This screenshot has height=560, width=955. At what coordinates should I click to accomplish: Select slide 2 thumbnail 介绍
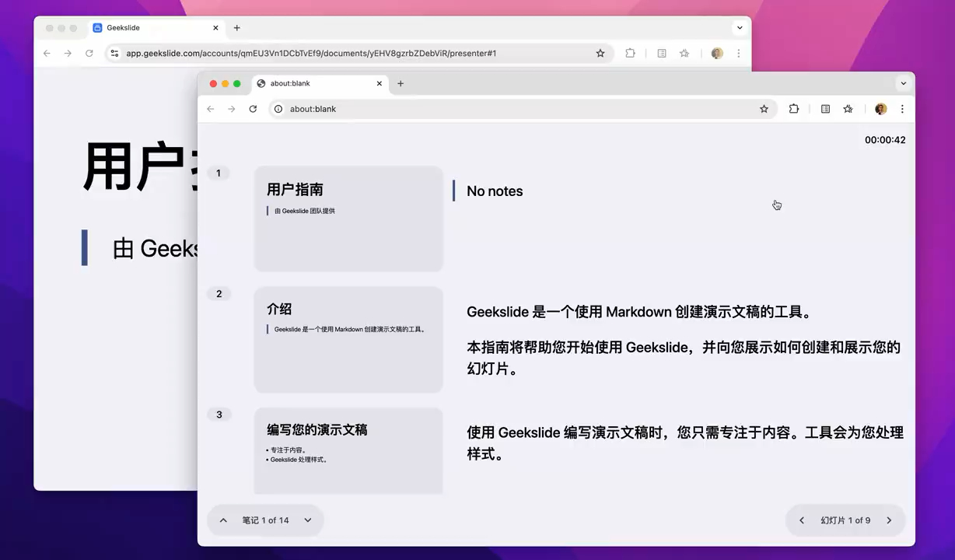pos(348,340)
